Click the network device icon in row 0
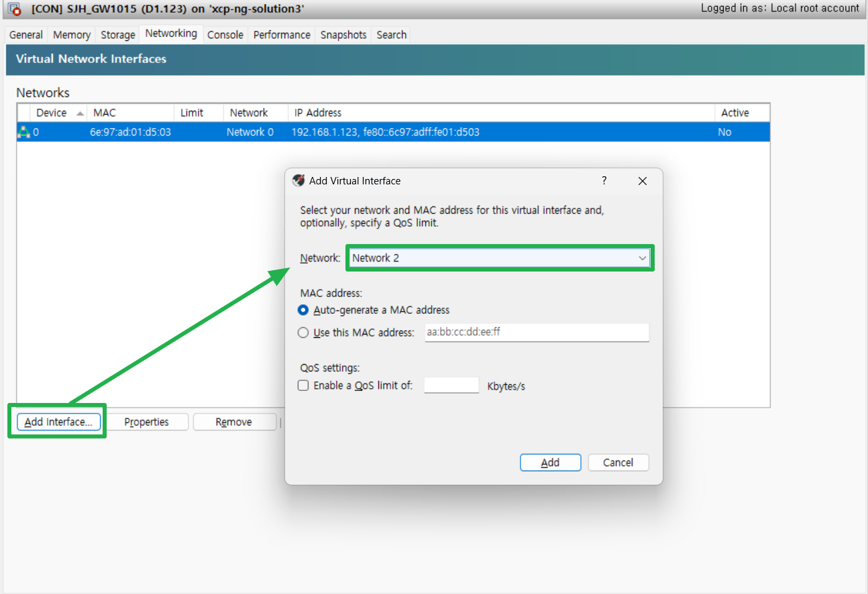 click(24, 132)
